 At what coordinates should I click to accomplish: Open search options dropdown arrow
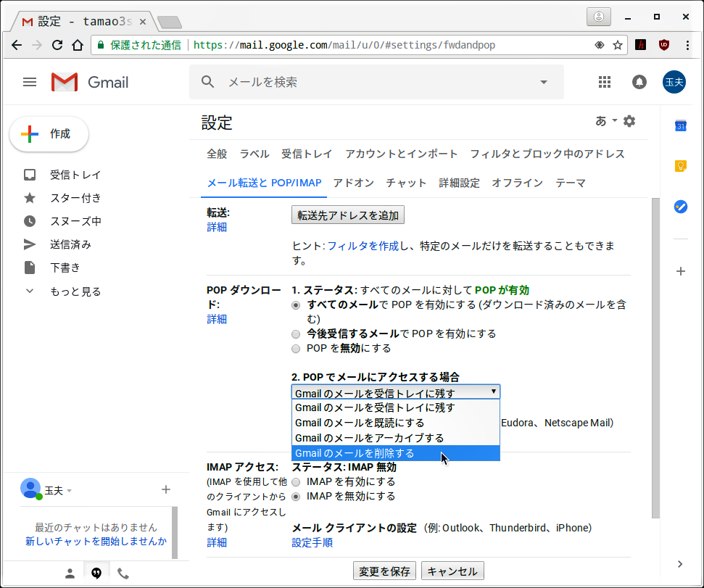click(x=544, y=82)
